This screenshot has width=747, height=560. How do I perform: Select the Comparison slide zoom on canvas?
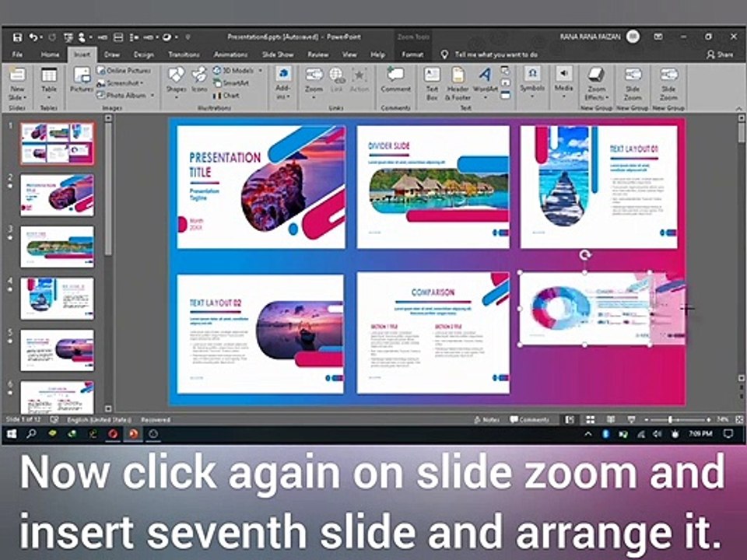pyautogui.click(x=433, y=333)
